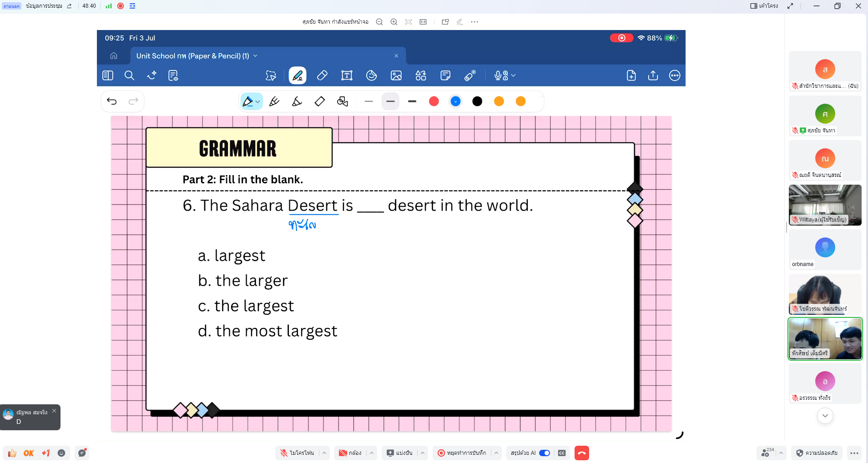Screen dimensions: 868x463
Task: Pick the diamond eraser-style highlighter tool
Action: pos(320,101)
